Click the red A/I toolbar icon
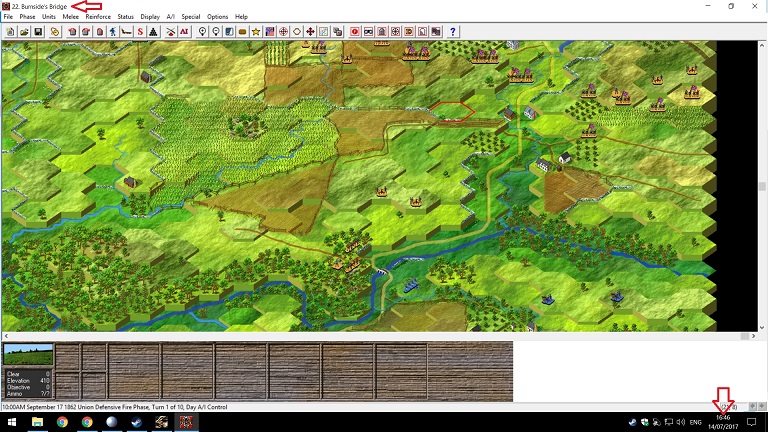Viewport: 768px width, 432px height. [x=184, y=32]
